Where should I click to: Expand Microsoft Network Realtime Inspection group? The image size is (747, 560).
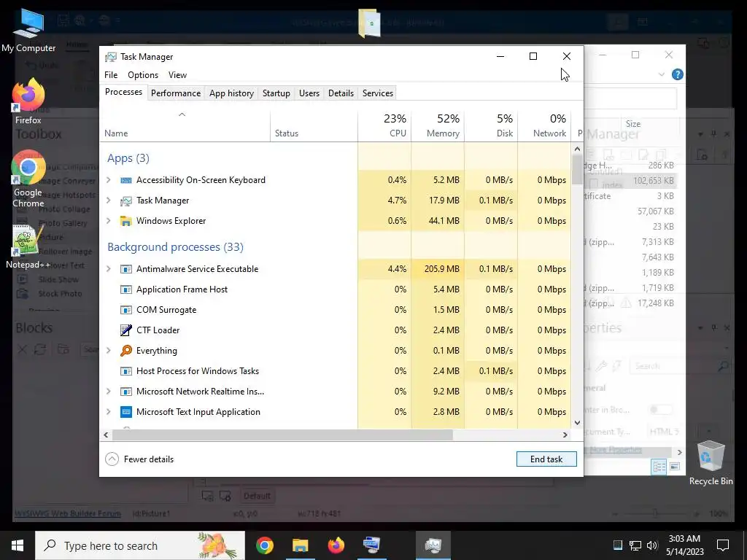coord(109,392)
